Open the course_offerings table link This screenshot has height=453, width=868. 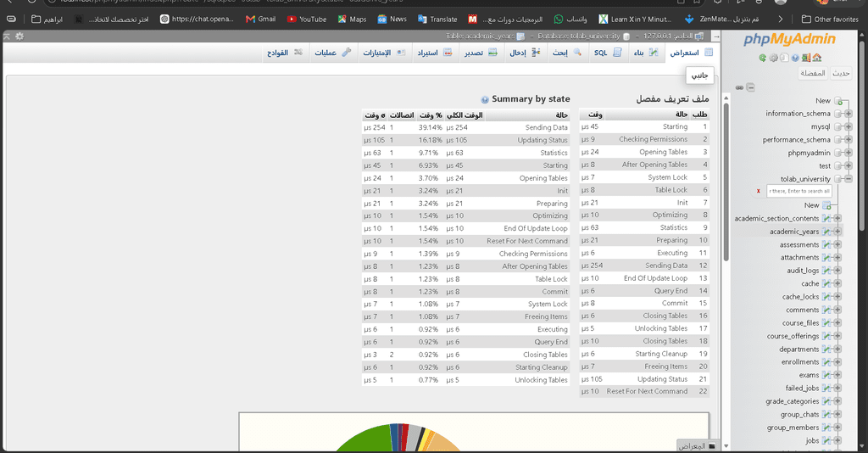[793, 336]
